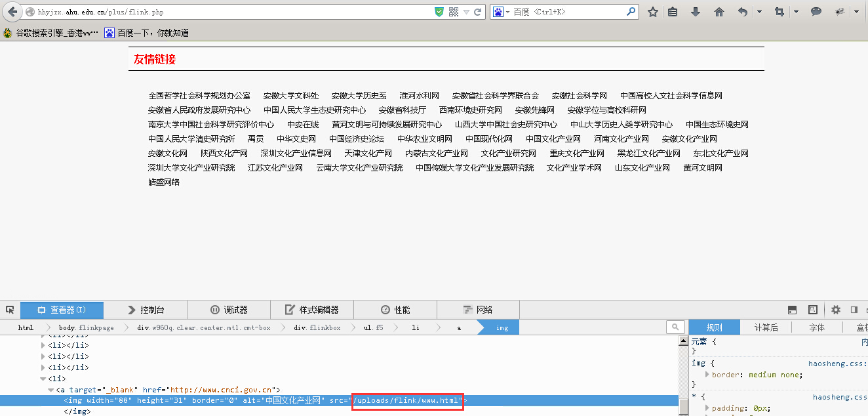
Task: Click the QR code icon in the address bar
Action: click(453, 12)
